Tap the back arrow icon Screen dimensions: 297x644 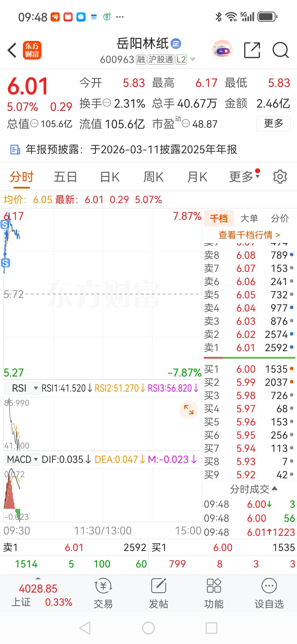click(12, 50)
